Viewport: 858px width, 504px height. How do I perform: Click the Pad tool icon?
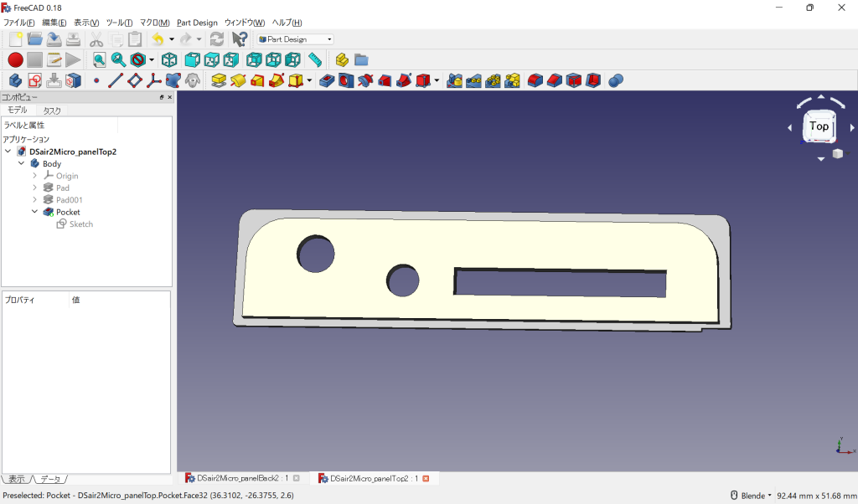(x=219, y=80)
